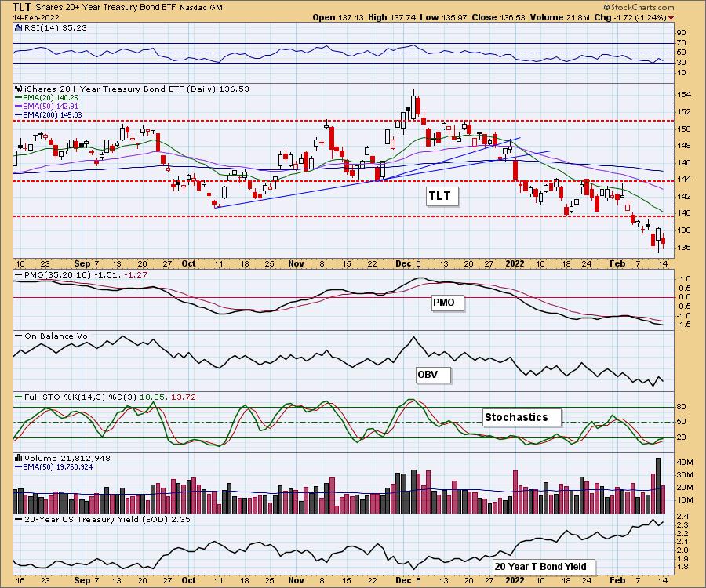Click the 'Chg -1.72 (-1.24%)' change value
The width and height of the screenshot is (706, 588).
pos(630,17)
